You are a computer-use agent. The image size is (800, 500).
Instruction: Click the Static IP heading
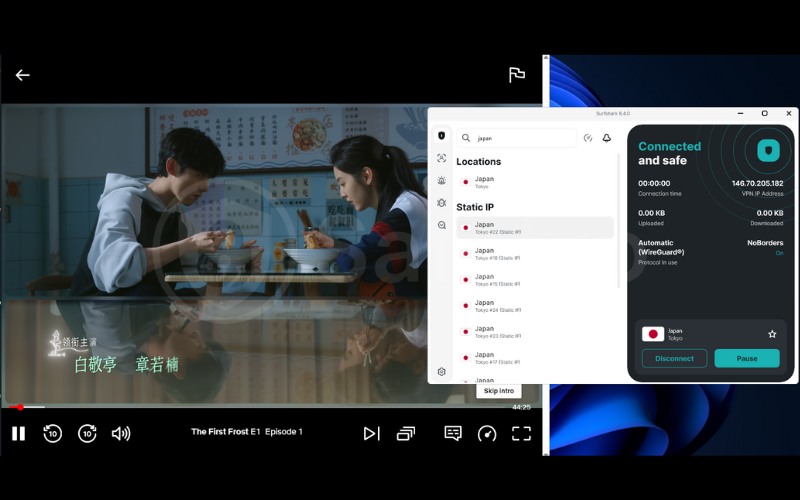pos(475,207)
